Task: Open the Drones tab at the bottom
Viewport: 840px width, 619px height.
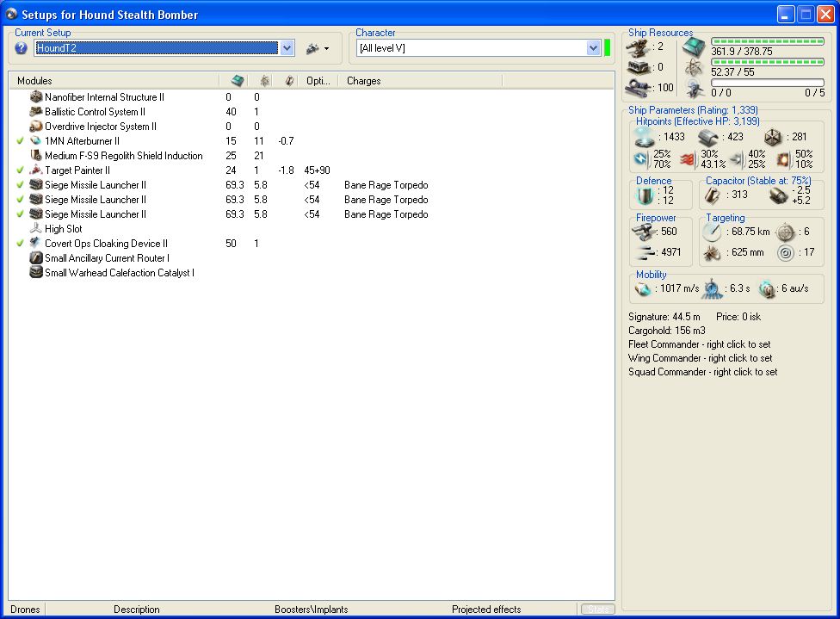Action: click(x=25, y=610)
